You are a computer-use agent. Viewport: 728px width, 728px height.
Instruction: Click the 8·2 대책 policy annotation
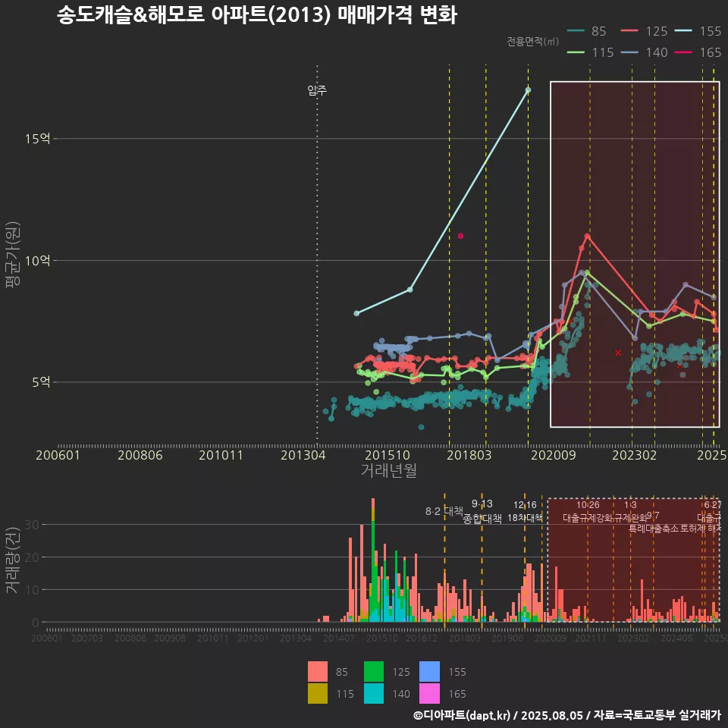(444, 511)
